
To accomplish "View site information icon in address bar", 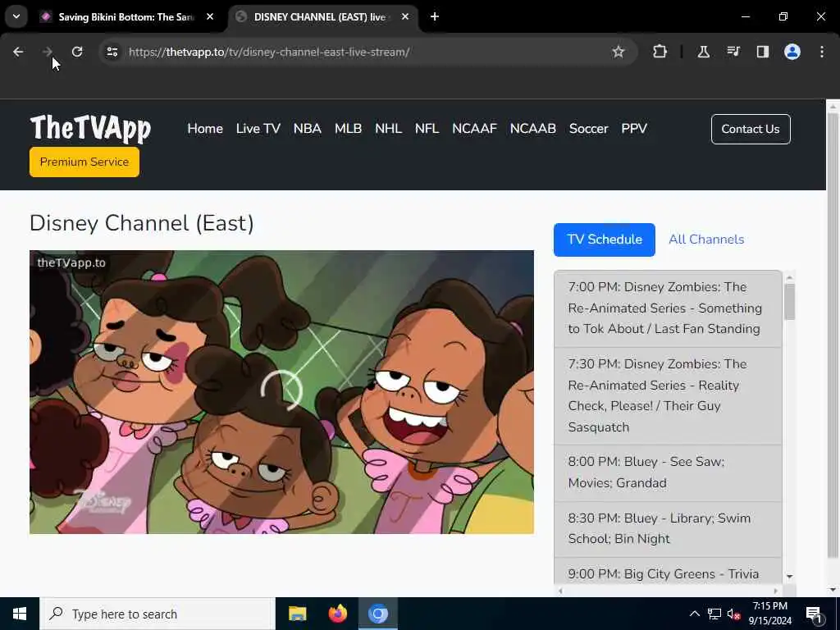I will point(112,52).
